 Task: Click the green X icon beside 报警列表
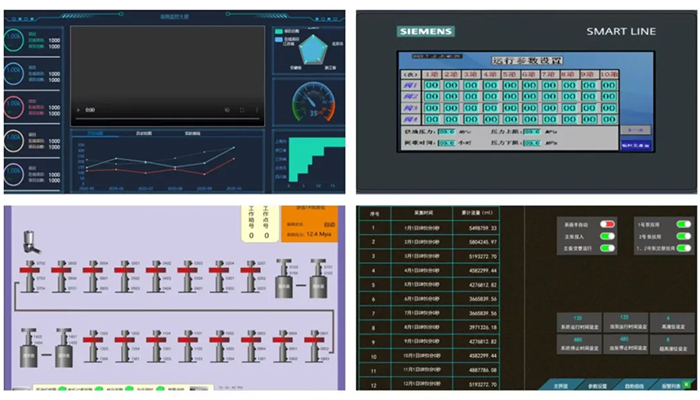687,384
